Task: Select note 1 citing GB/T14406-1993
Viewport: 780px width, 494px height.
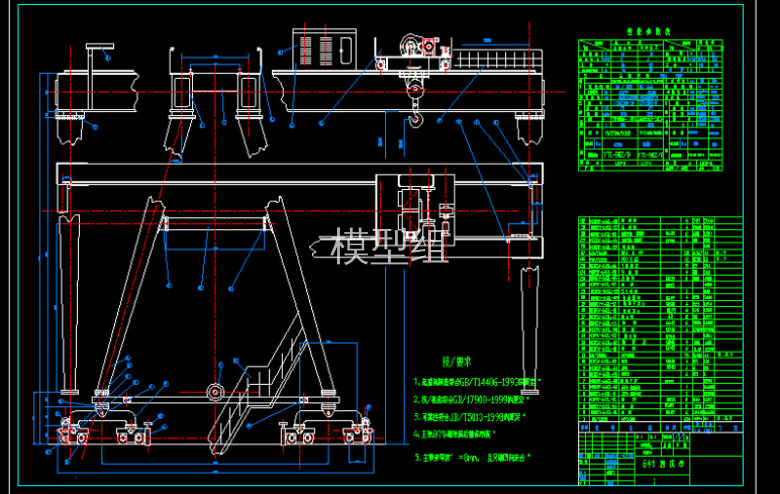Action: coord(477,382)
